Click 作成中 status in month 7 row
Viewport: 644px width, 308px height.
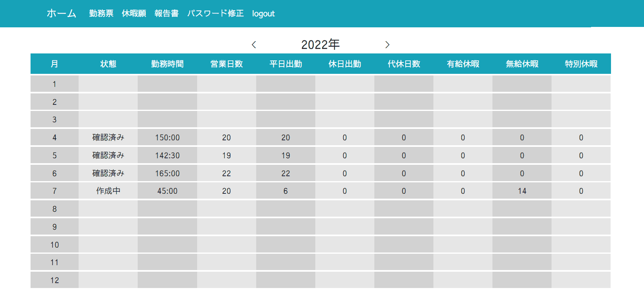pos(108,191)
